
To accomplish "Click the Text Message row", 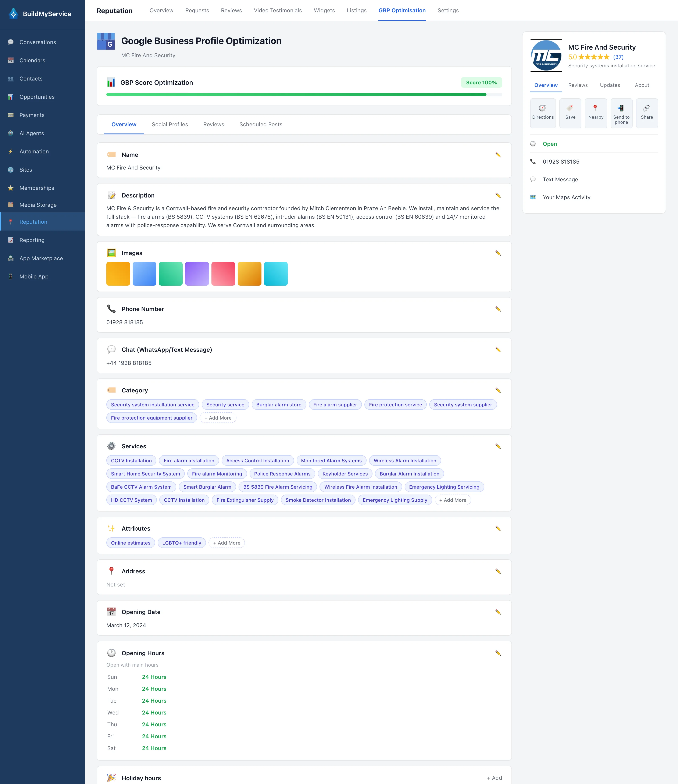I will [594, 179].
